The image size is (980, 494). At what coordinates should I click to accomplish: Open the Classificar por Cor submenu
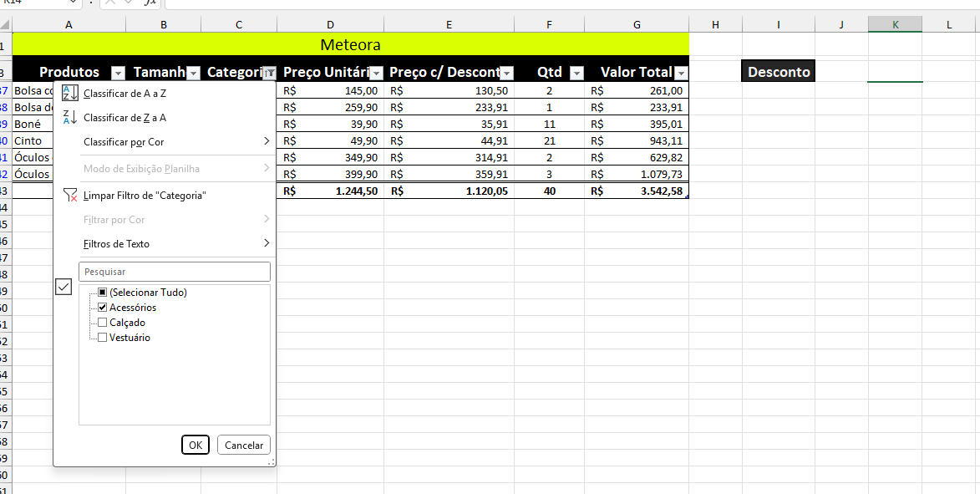tap(164, 142)
